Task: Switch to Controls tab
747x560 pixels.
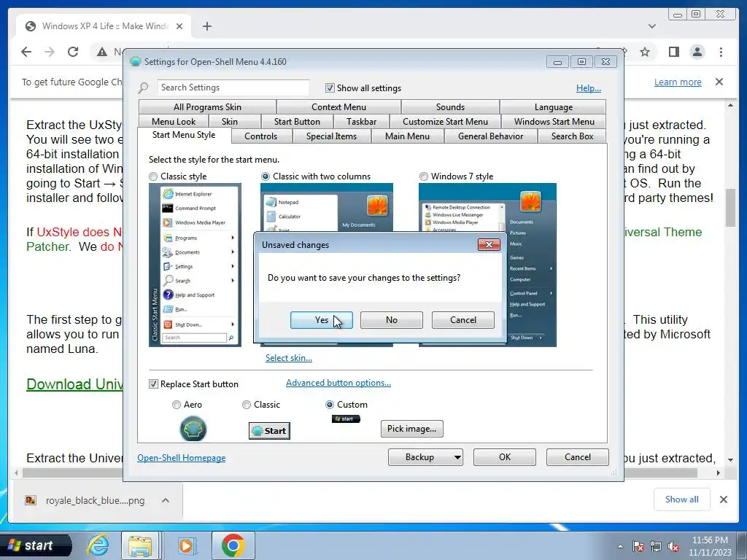Action: (x=260, y=136)
